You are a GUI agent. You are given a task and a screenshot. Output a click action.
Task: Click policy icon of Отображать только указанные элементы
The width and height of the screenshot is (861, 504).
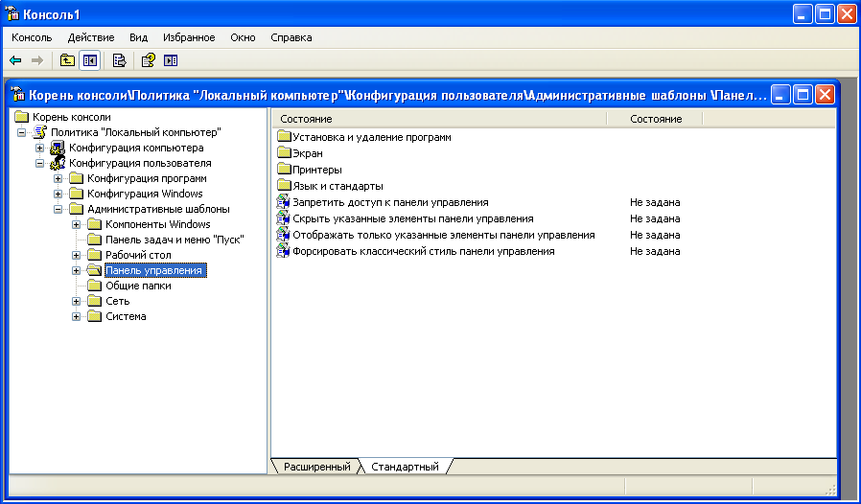tap(283, 235)
